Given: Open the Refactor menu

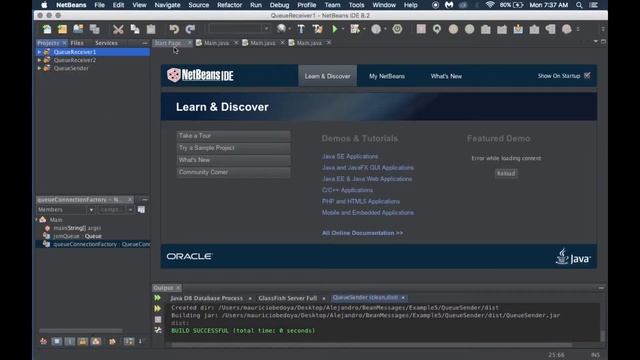Looking at the screenshot, I should pyautogui.click(x=229, y=5).
